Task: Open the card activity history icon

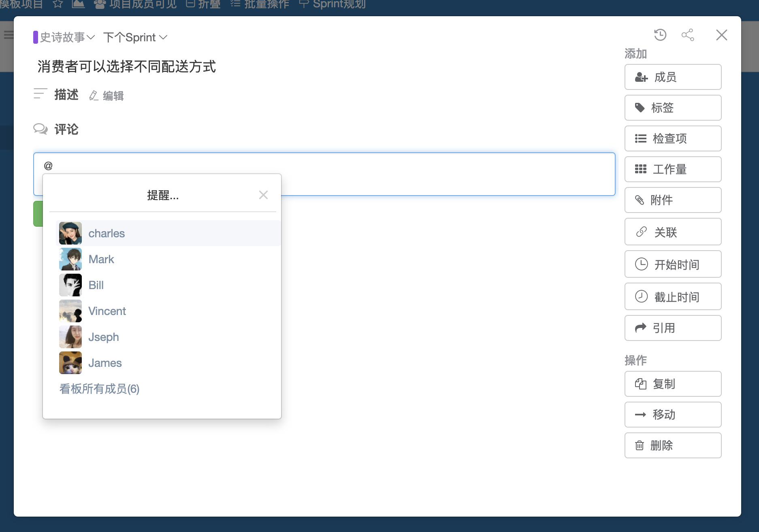Action: [660, 35]
